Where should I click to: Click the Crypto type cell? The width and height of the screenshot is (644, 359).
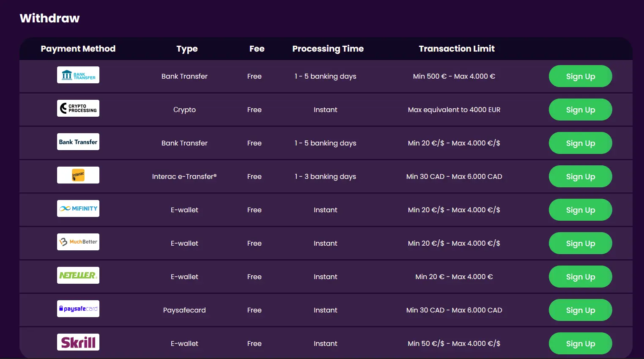[184, 110]
